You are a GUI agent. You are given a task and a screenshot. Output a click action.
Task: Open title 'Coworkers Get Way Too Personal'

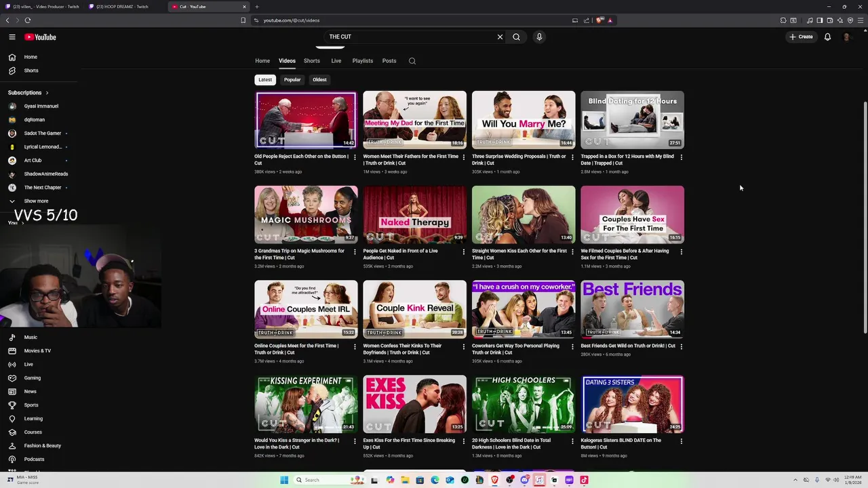515,349
